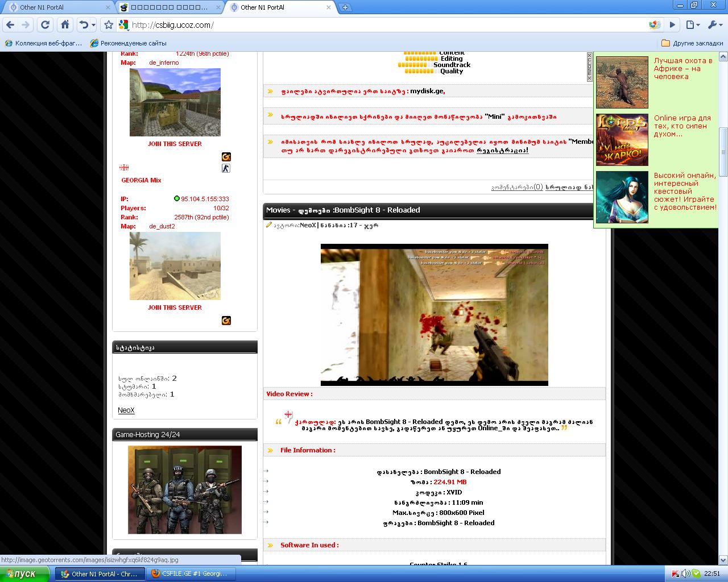Click the red Kaspersky tray icon
Screen dimensions: 728x582
click(x=676, y=574)
